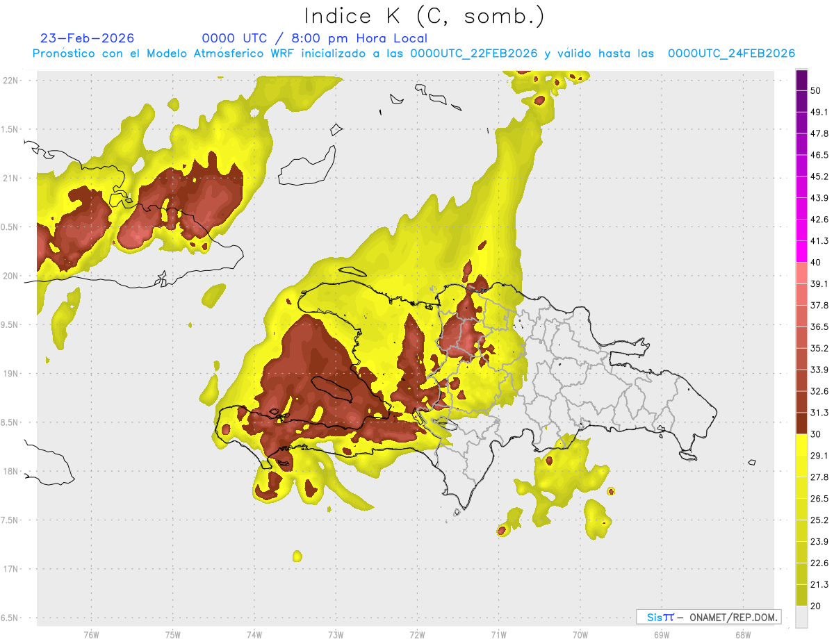The height and width of the screenshot is (644, 834).
Task: Click the 74W longitude axis label
Action: 254,635
